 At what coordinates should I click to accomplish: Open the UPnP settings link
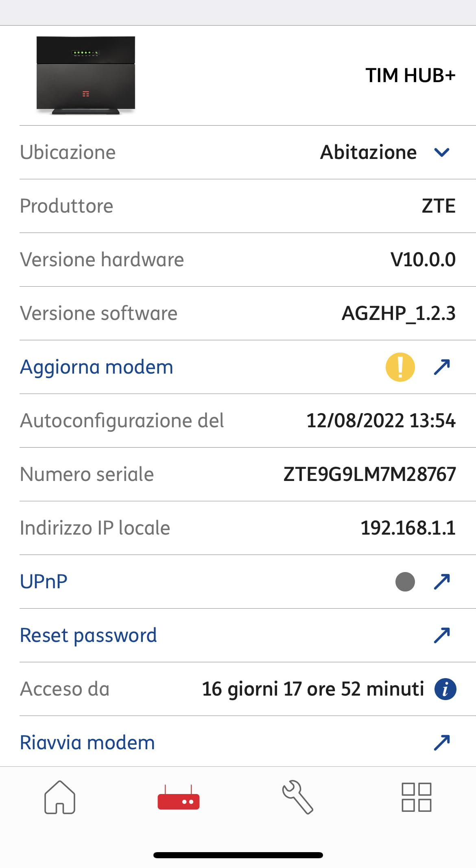point(44,582)
